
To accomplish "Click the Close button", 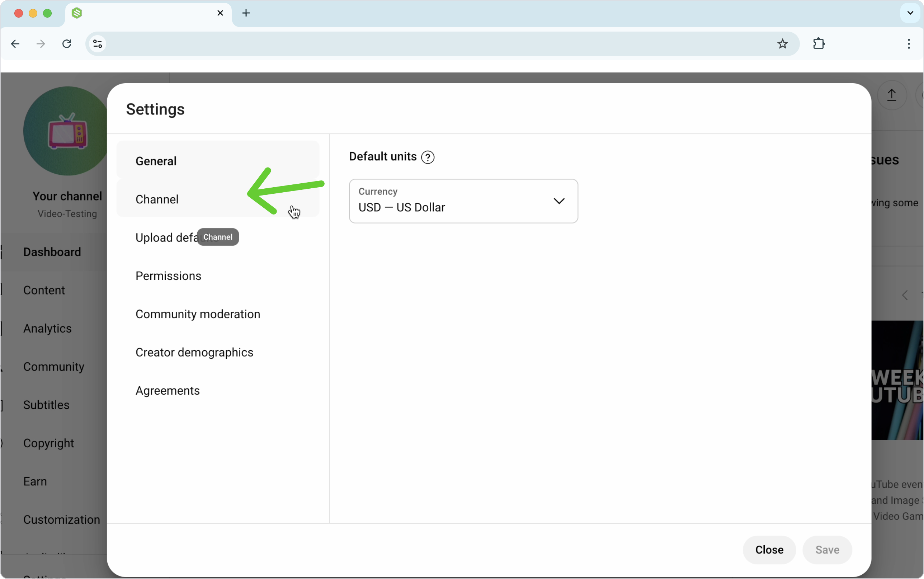I will point(769,550).
